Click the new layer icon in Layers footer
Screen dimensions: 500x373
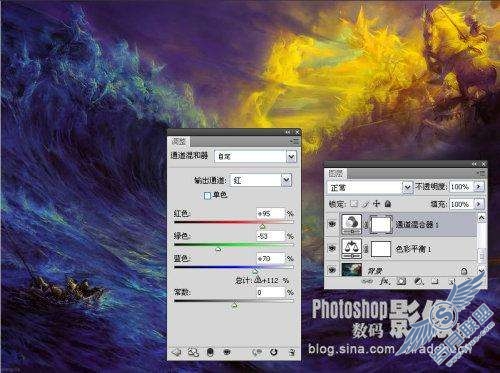[452, 282]
